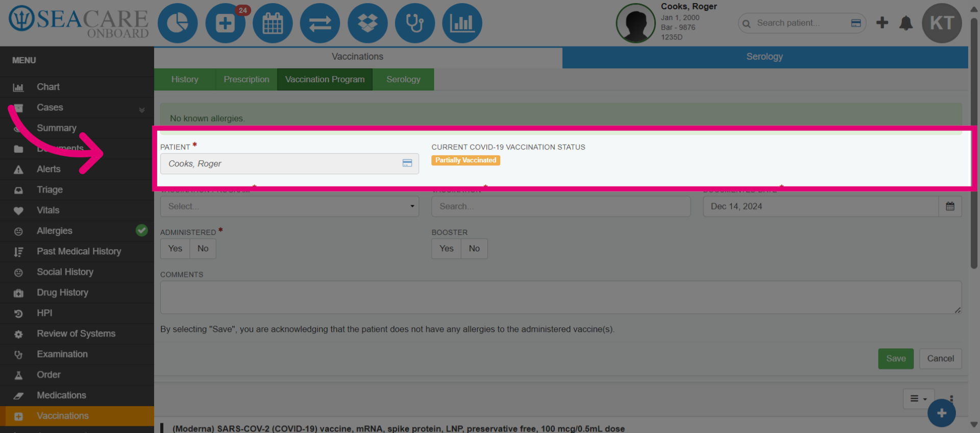The image size is (980, 433).
Task: Click the vertical dots options icon
Action: [x=951, y=399]
